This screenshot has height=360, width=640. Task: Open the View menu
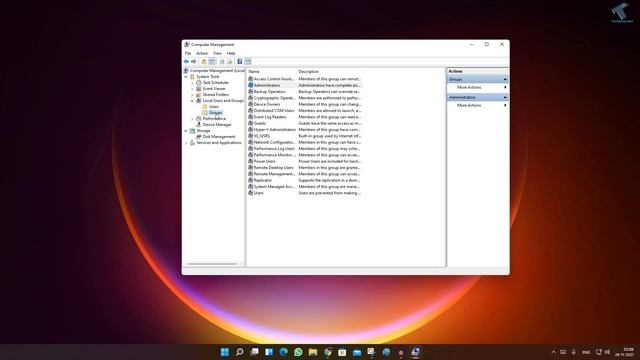pos(217,53)
